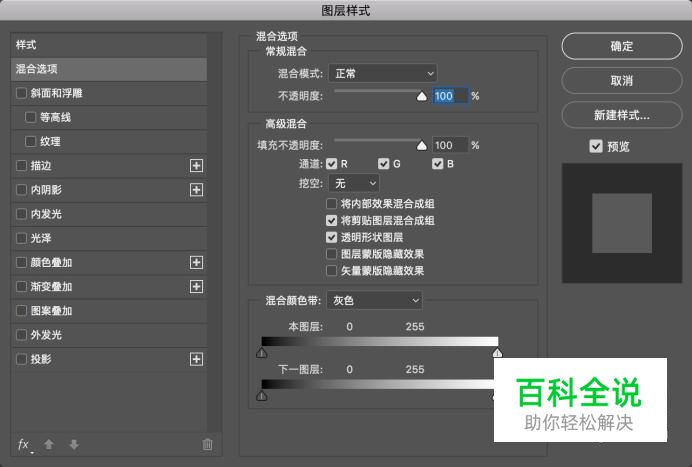The width and height of the screenshot is (692, 467).
Task: Click the plus icon next to 渐变叠加
Action: point(196,287)
